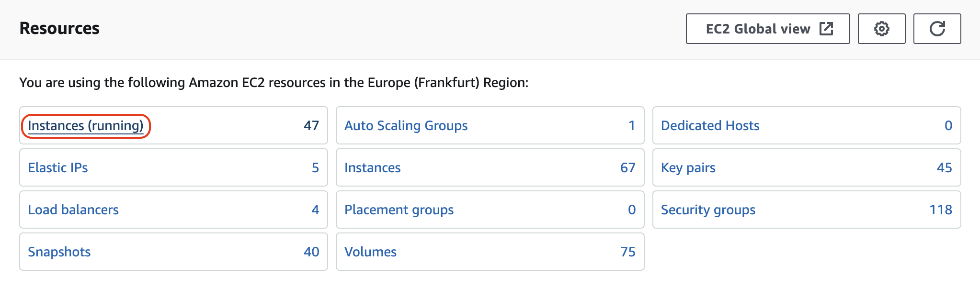The height and width of the screenshot is (287, 980).
Task: View the Snapshots resource list
Action: 59,252
